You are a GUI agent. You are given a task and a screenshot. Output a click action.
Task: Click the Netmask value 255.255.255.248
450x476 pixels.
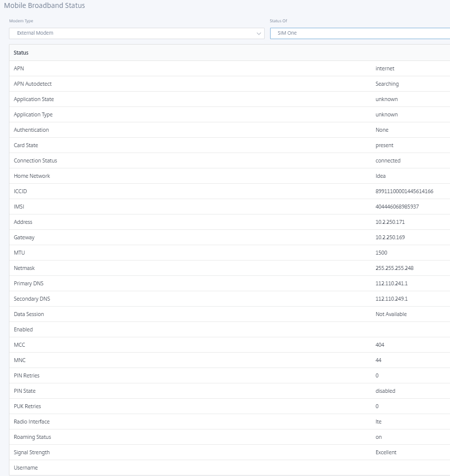click(394, 268)
